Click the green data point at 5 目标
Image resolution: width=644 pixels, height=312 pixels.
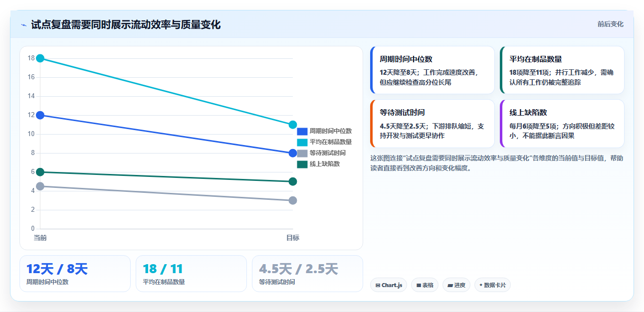point(293,181)
